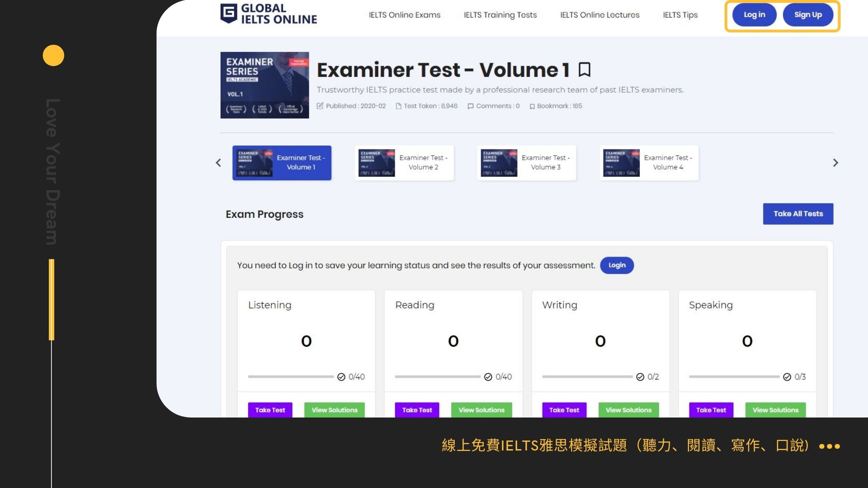This screenshot has width=868, height=488.
Task: Click the Speaking progress bar
Action: pos(734,376)
